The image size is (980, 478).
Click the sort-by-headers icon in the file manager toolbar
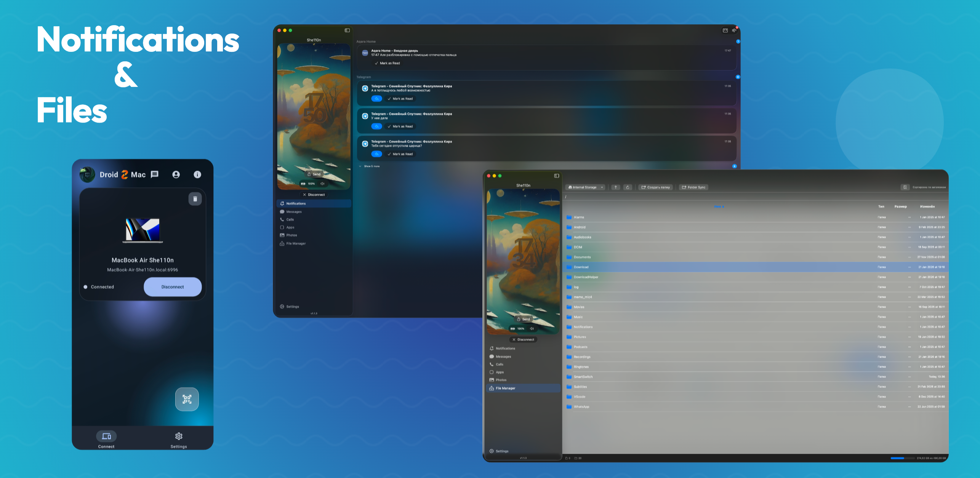pyautogui.click(x=905, y=187)
